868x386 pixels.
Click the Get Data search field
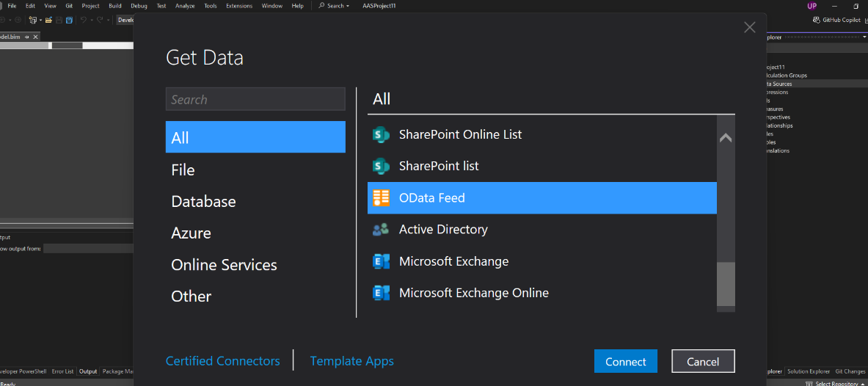coord(255,100)
